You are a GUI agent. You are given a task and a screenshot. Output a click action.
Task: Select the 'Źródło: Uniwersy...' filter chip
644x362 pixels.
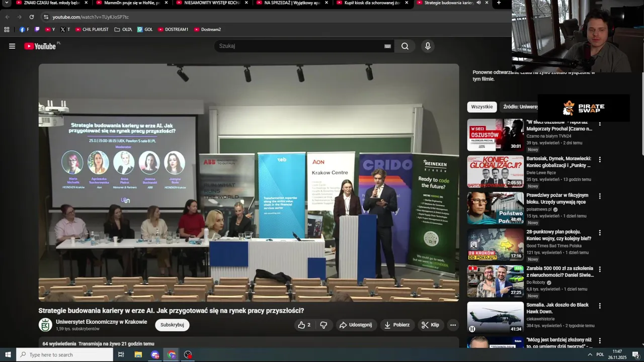click(520, 107)
